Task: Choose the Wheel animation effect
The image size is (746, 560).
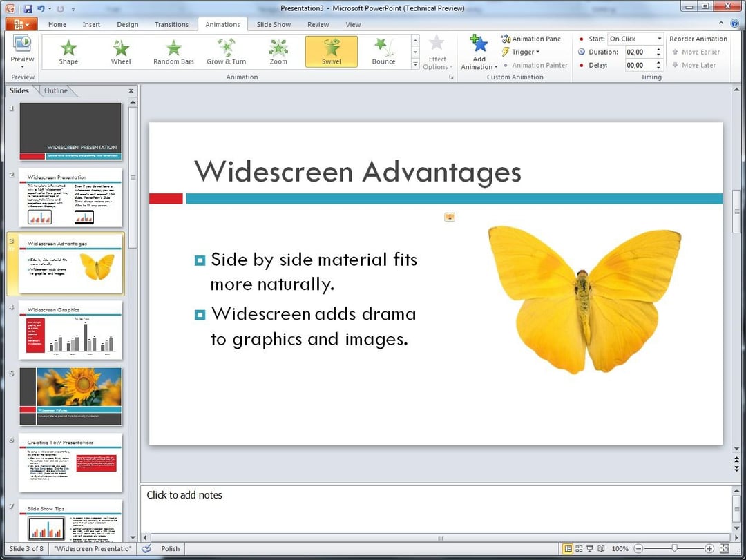Action: point(120,50)
